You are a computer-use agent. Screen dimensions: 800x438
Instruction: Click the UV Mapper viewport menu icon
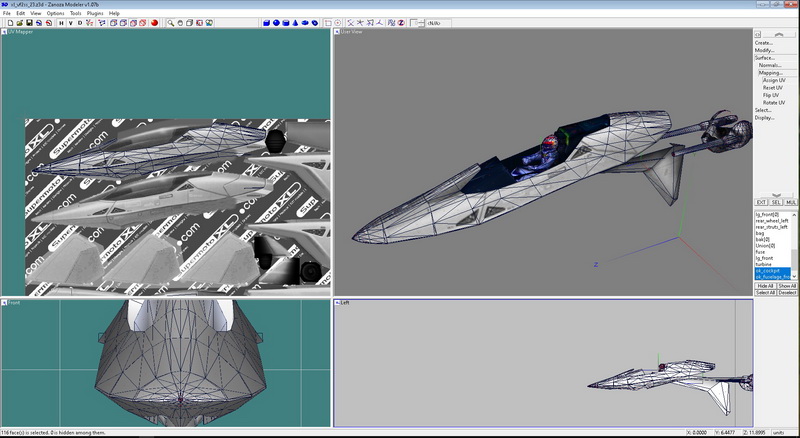click(4, 32)
